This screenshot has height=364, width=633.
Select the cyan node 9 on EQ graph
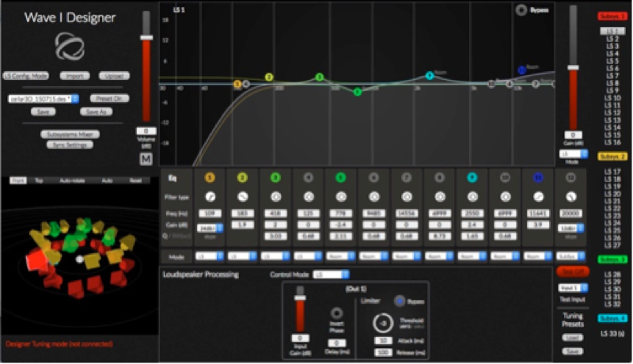(430, 75)
